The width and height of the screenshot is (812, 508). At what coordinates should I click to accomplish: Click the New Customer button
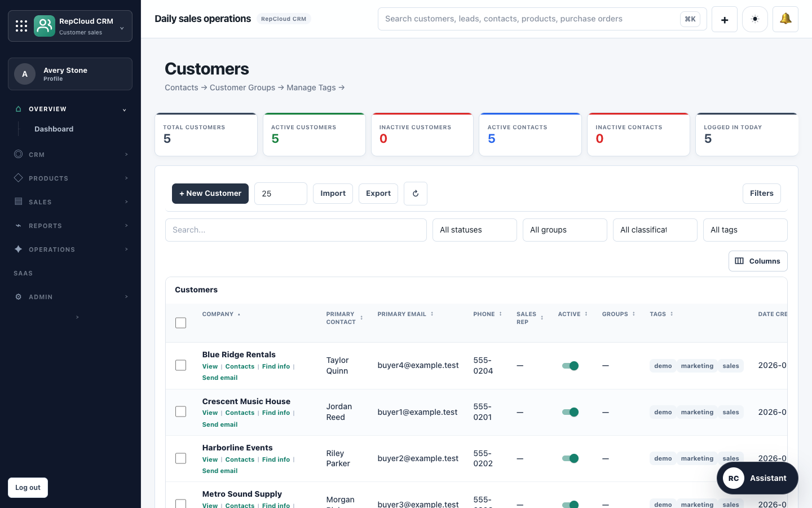click(210, 194)
